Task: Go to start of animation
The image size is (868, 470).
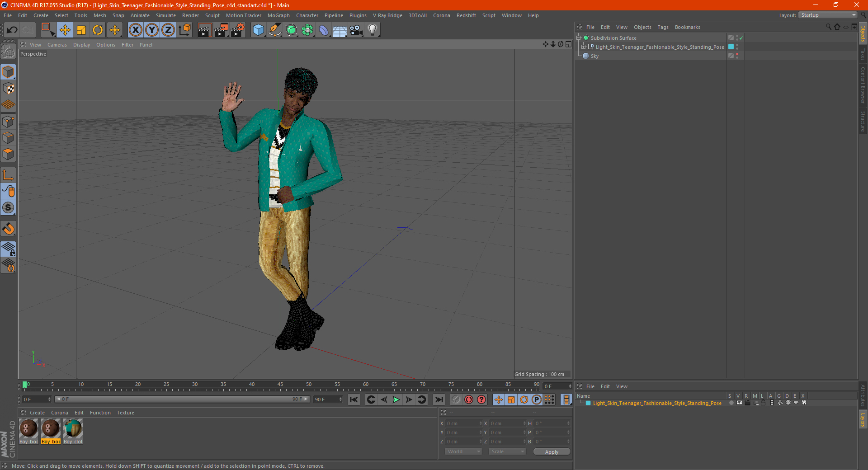Action: pyautogui.click(x=354, y=399)
